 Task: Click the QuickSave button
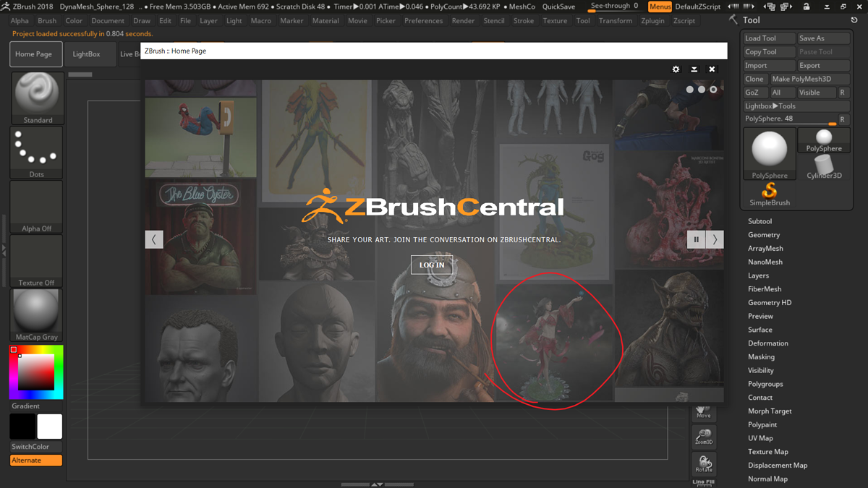(559, 7)
